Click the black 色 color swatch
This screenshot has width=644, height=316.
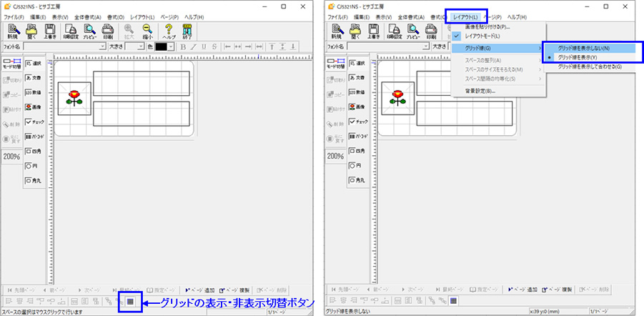coord(161,46)
